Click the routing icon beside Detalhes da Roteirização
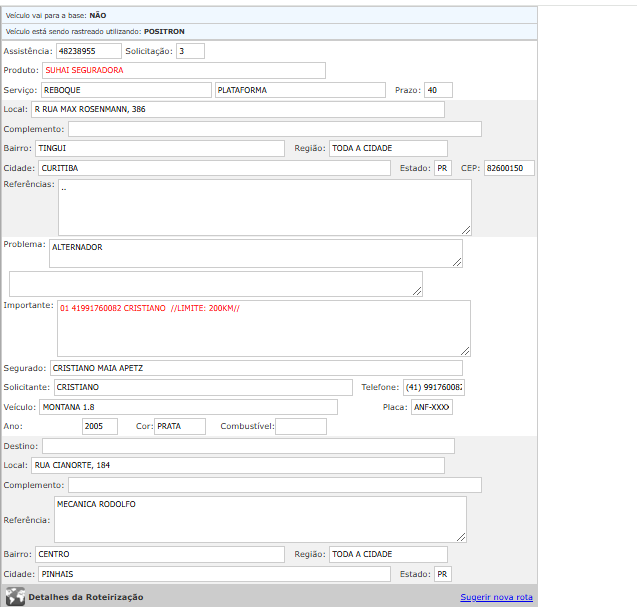The height and width of the screenshot is (607, 637). tap(15, 597)
